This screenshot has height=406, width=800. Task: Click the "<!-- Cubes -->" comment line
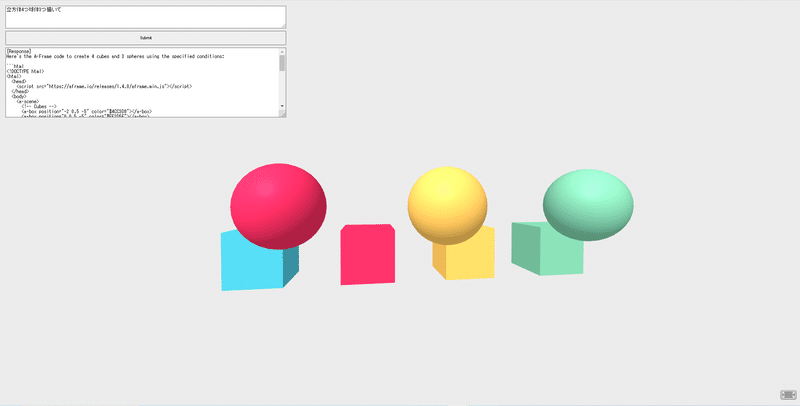point(39,107)
